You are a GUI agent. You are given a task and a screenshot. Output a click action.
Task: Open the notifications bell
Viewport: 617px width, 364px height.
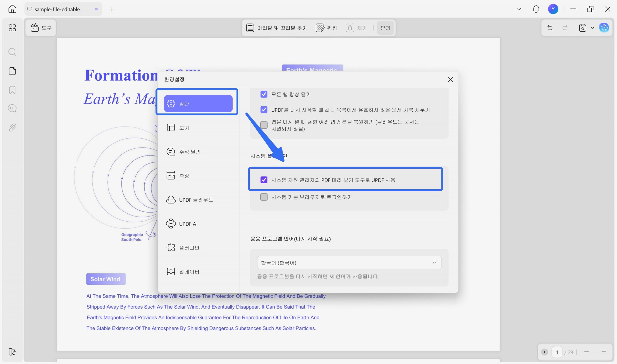tap(536, 9)
